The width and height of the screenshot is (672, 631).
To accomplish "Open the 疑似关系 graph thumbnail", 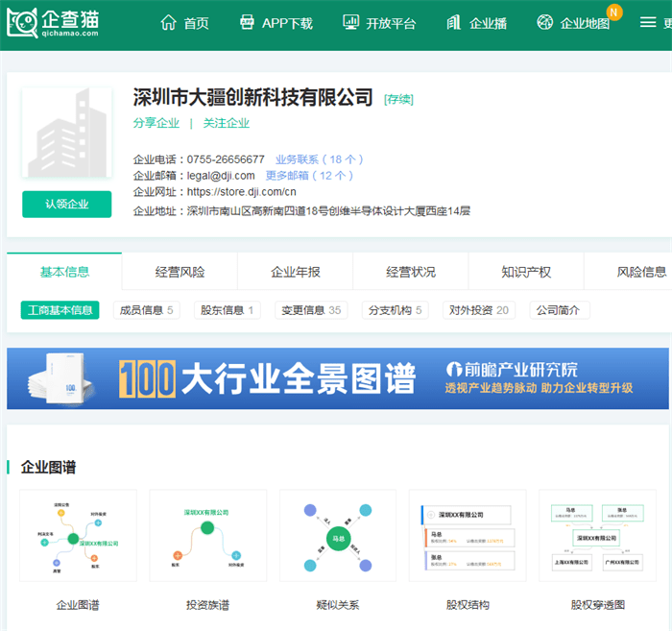I will point(337,537).
